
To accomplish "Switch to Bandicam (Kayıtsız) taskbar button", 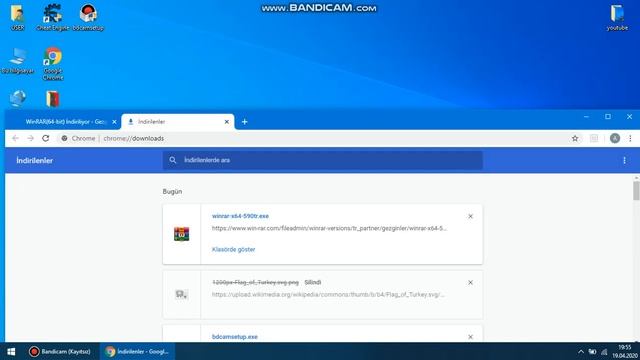I will point(60,351).
